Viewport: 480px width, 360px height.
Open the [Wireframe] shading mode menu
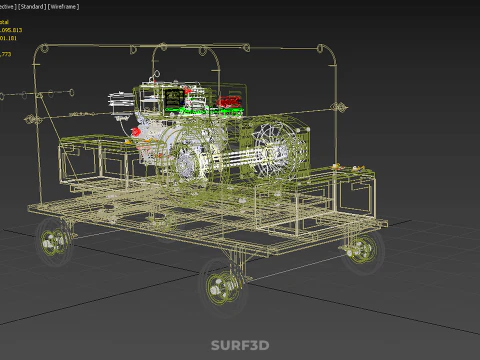[64, 7]
